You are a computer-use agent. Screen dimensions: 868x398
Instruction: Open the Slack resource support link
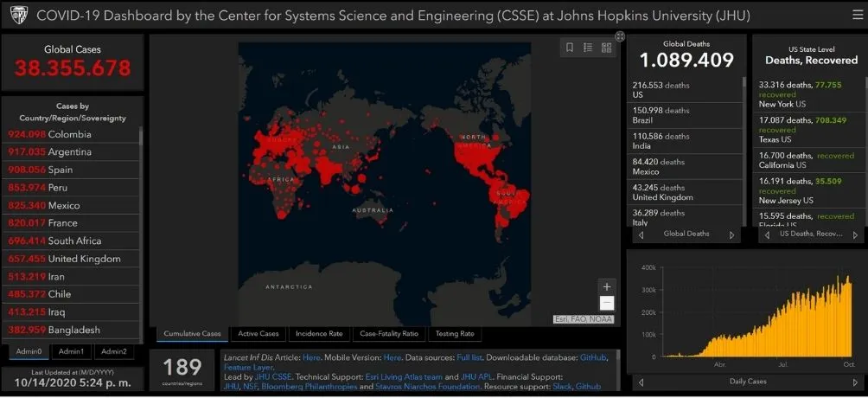click(561, 387)
